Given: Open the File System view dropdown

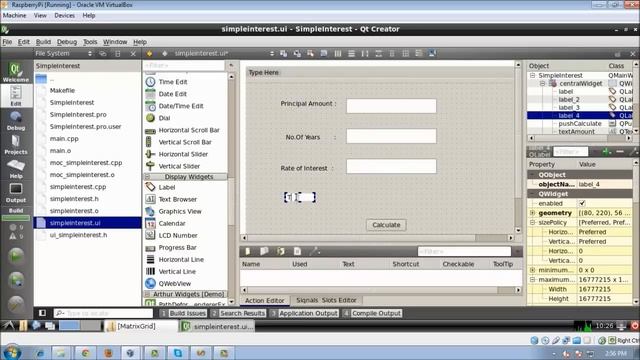Looking at the screenshot, I should coord(89,53).
